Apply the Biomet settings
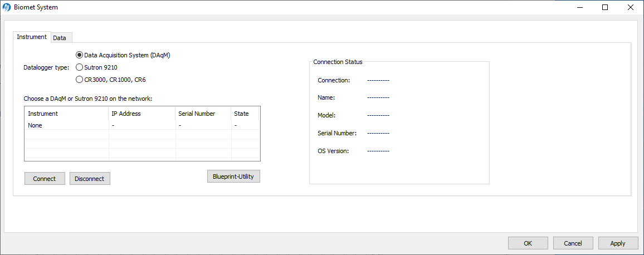 pyautogui.click(x=618, y=243)
